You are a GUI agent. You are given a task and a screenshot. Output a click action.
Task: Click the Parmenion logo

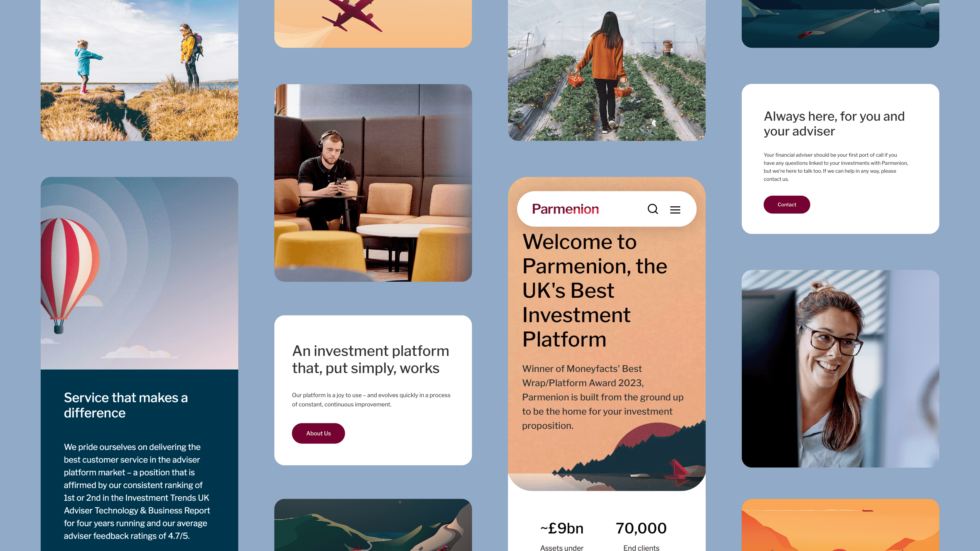(x=565, y=209)
